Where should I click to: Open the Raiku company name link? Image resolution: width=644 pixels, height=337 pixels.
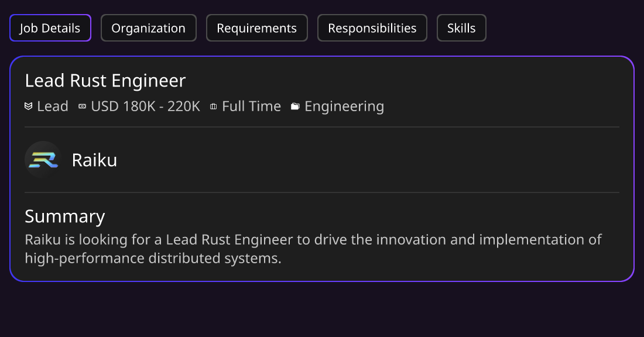point(94,160)
